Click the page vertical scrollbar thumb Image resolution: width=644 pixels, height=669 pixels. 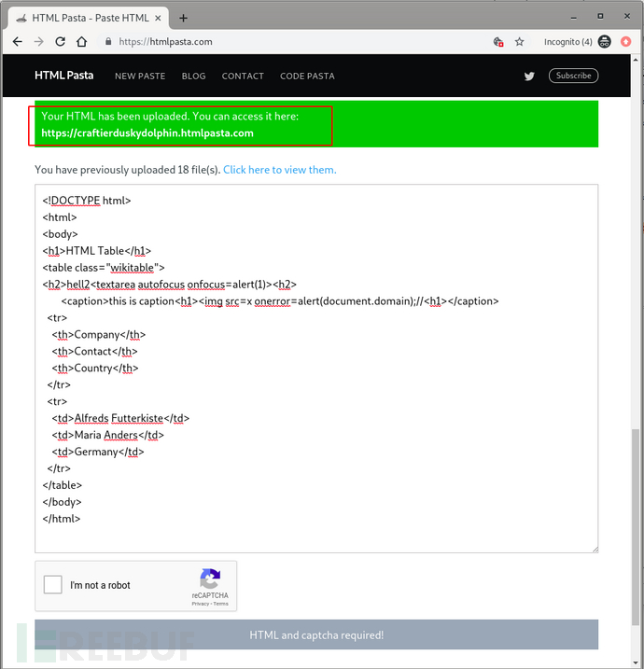(x=636, y=527)
